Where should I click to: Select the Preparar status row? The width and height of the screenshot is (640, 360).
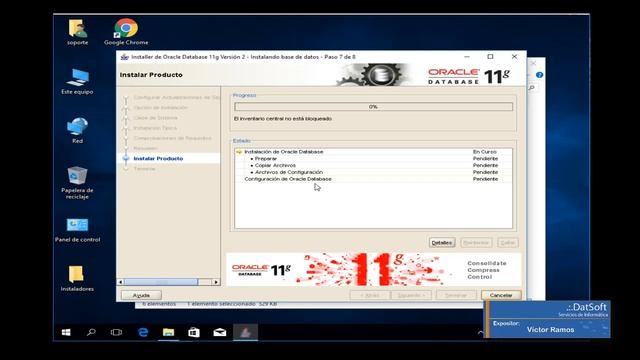pyautogui.click(x=373, y=158)
